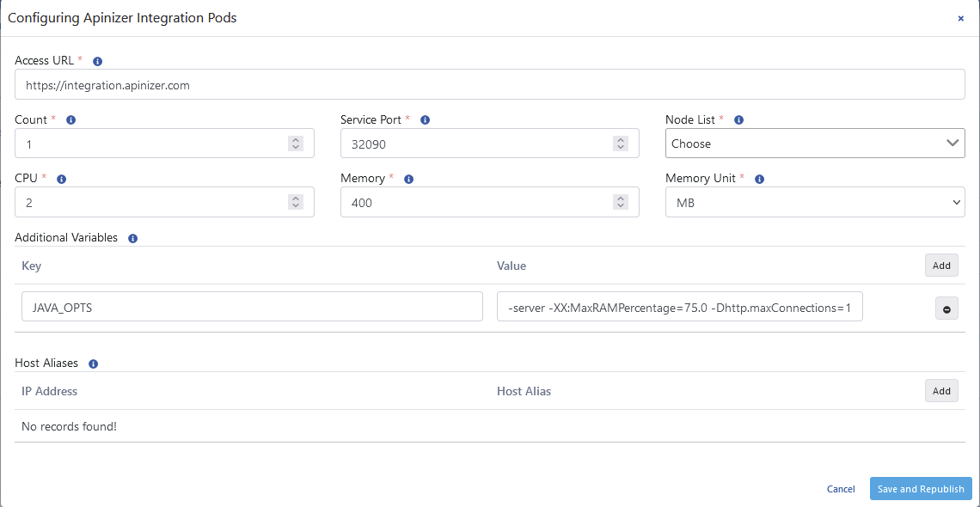This screenshot has height=507, width=980.
Task: Click the CPU field info icon
Action: tap(59, 178)
